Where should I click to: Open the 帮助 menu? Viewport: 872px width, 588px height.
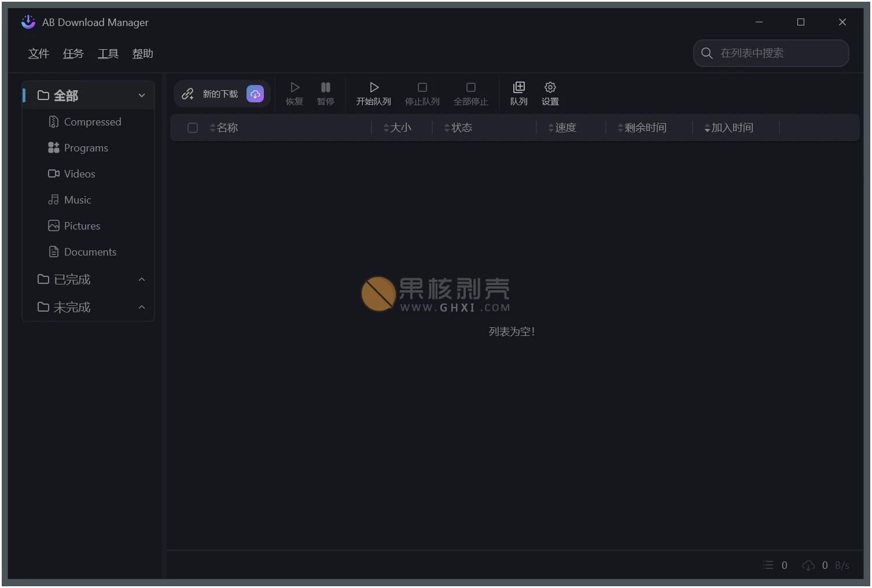[x=143, y=54]
